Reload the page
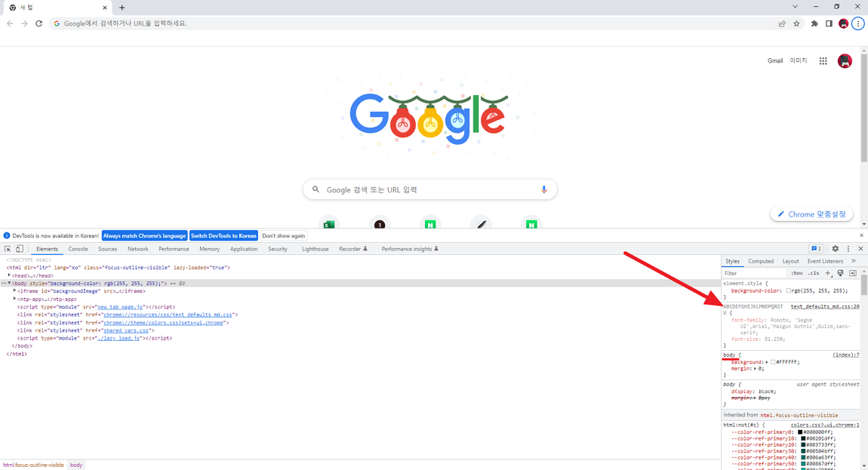 click(x=38, y=23)
